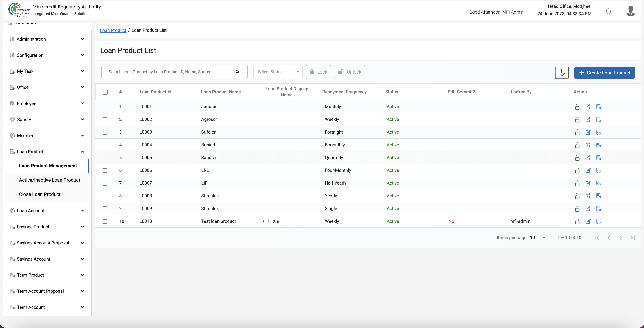Click the column edit icon beside Create button
Screen dimensions: 644x328
pos(562,73)
